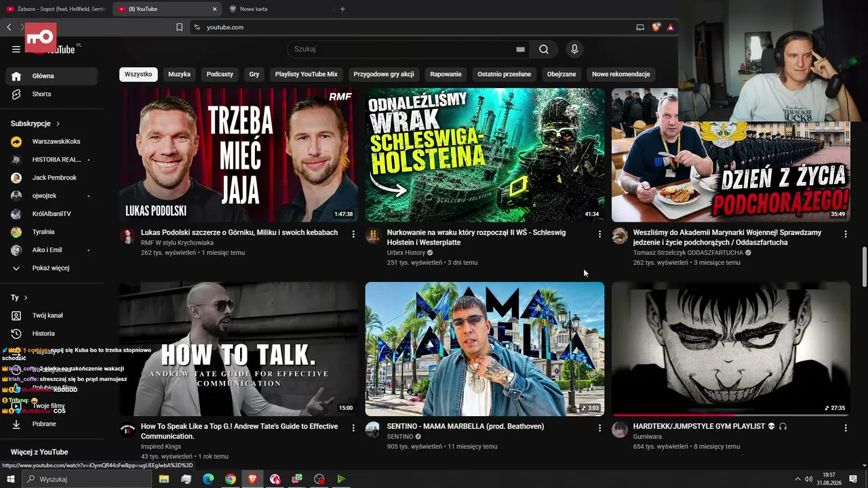Open the Brave Rewards triangle icon
Image resolution: width=868 pixels, height=488 pixels.
pyautogui.click(x=670, y=27)
